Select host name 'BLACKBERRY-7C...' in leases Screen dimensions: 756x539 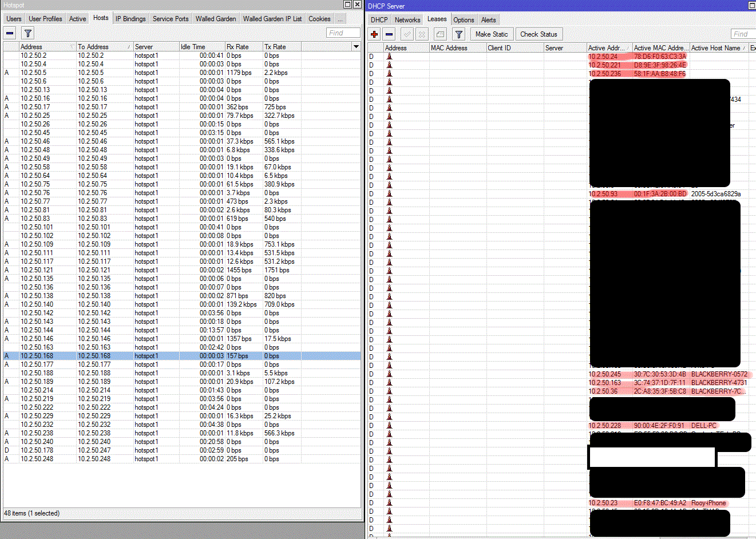(x=719, y=391)
